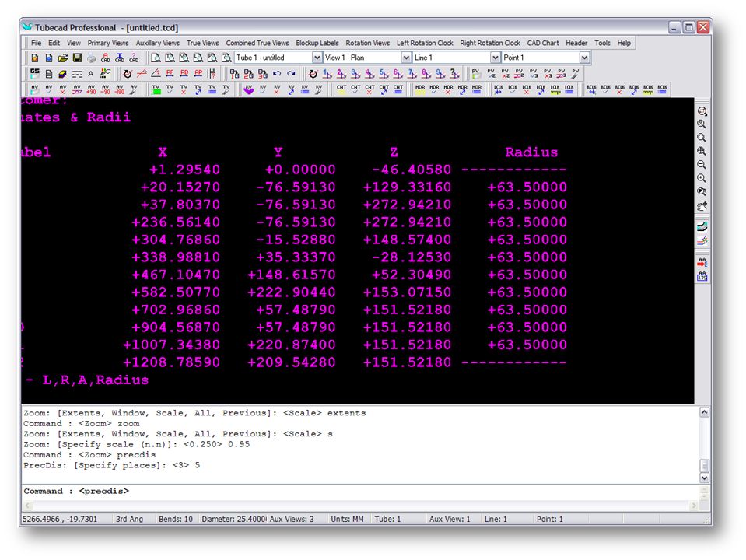
Task: Click the Undo arrow icon
Action: [277, 74]
